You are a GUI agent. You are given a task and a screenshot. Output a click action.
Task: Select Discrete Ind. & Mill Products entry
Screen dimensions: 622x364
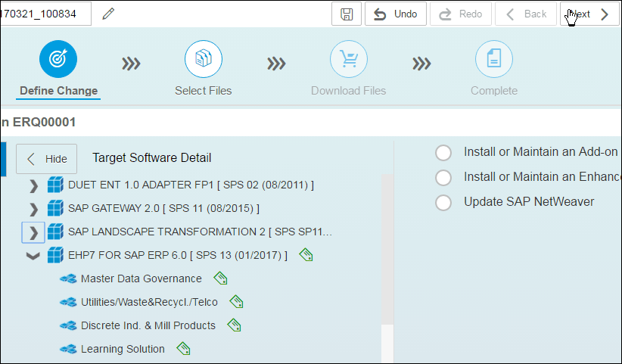coord(148,325)
